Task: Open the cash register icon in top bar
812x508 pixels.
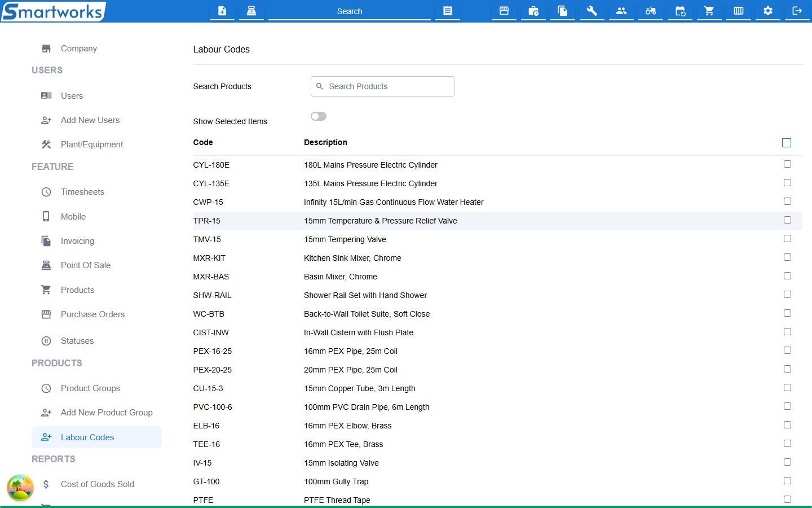Action: coord(251,11)
